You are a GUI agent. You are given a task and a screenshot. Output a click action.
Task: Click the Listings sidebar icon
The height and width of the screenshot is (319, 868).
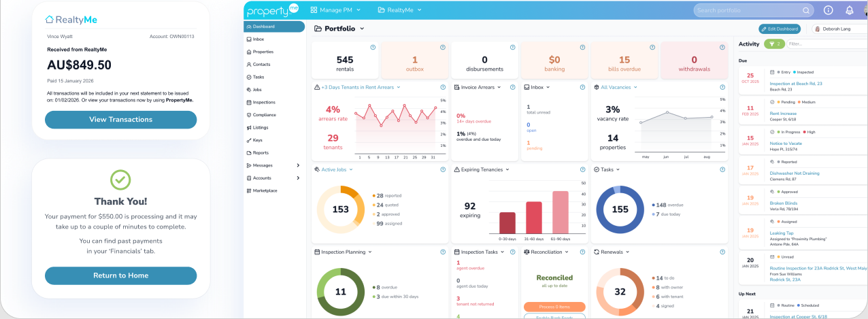248,127
